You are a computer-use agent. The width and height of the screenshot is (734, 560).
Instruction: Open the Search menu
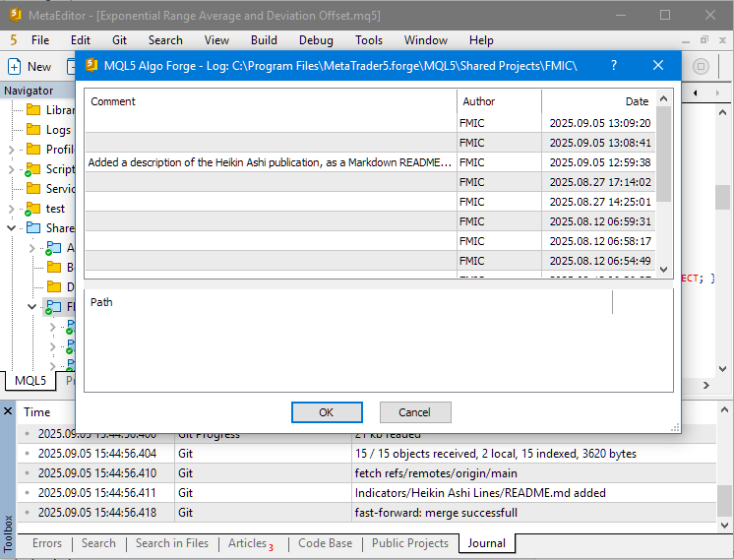coord(165,40)
